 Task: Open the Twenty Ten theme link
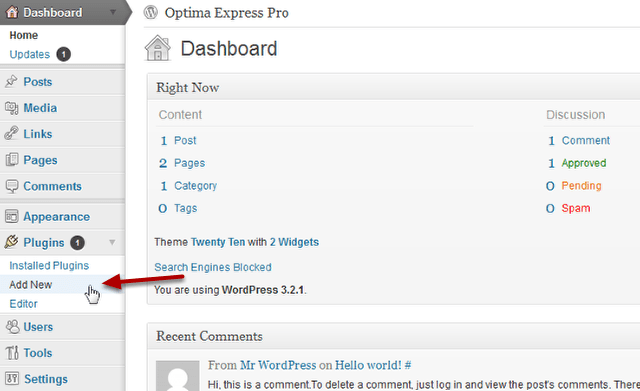[218, 242]
